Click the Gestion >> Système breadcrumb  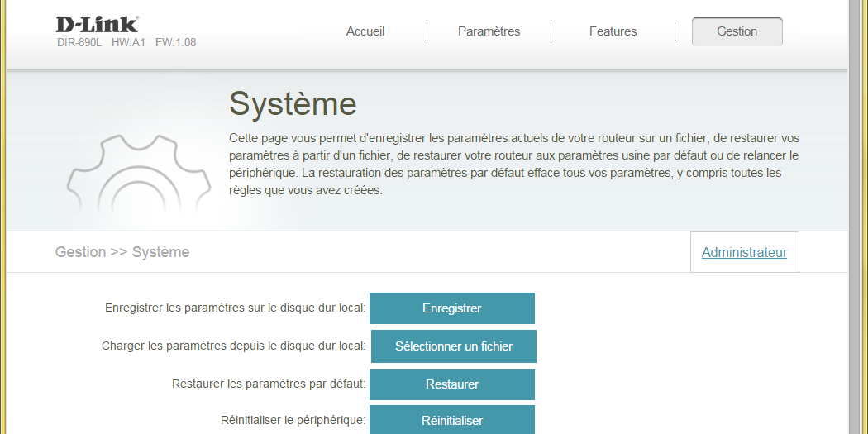[122, 252]
